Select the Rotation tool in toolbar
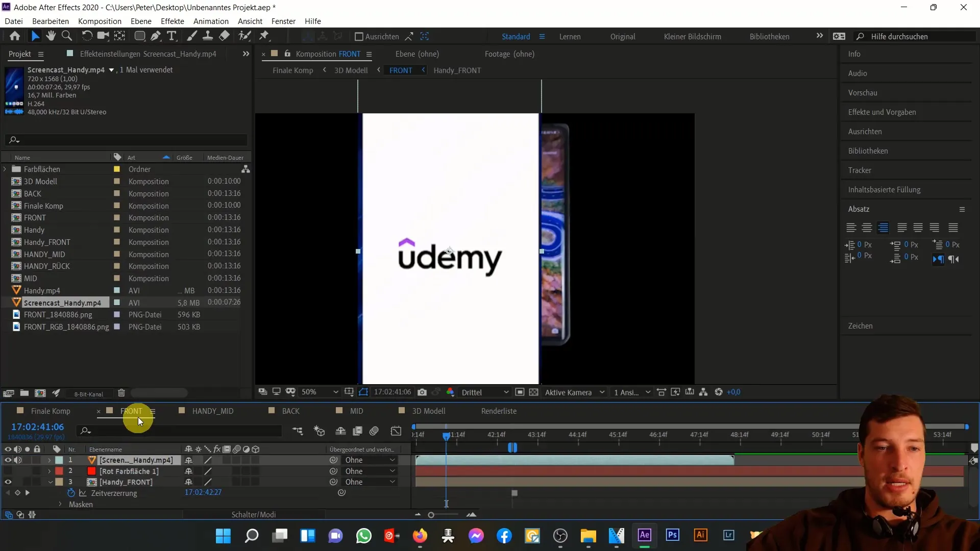Image resolution: width=980 pixels, height=551 pixels. (85, 36)
